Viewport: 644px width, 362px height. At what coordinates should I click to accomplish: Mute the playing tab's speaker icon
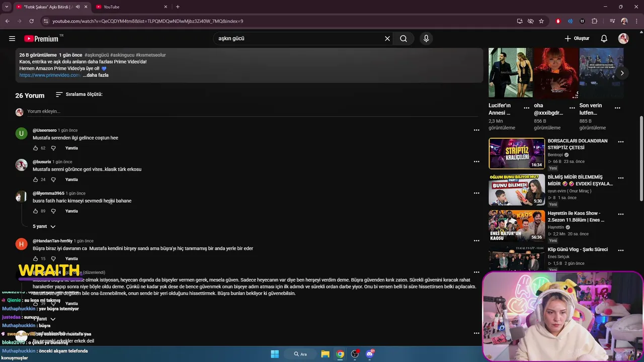(x=77, y=7)
